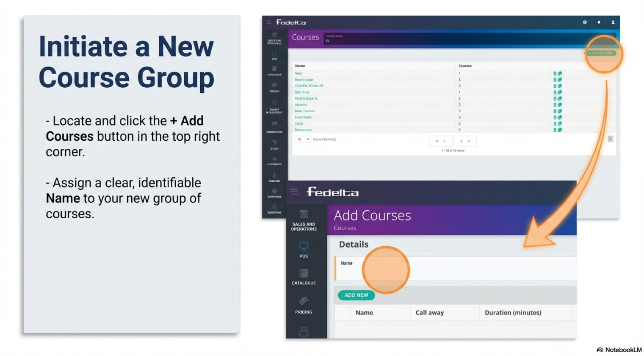This screenshot has height=356, width=644.
Task: Click the Duration (minutes) column header
Action: pyautogui.click(x=513, y=313)
